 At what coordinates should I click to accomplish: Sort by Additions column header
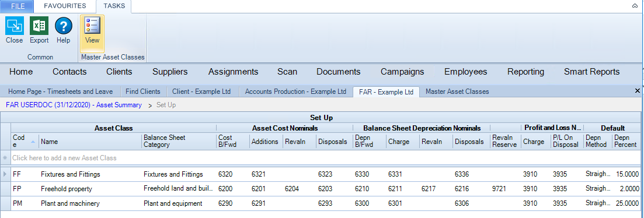click(266, 141)
